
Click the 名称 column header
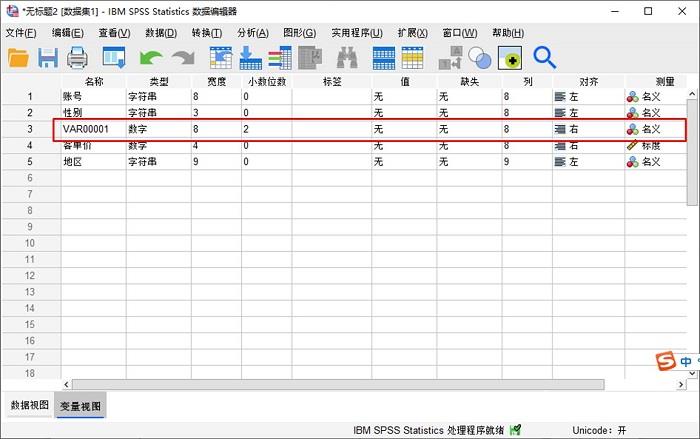(x=93, y=81)
